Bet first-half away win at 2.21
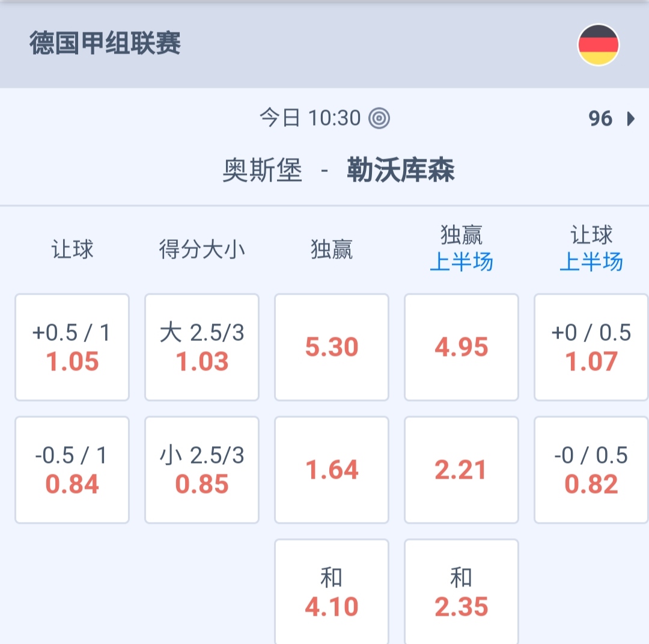Screen dimensions: 649x644 point(462,470)
